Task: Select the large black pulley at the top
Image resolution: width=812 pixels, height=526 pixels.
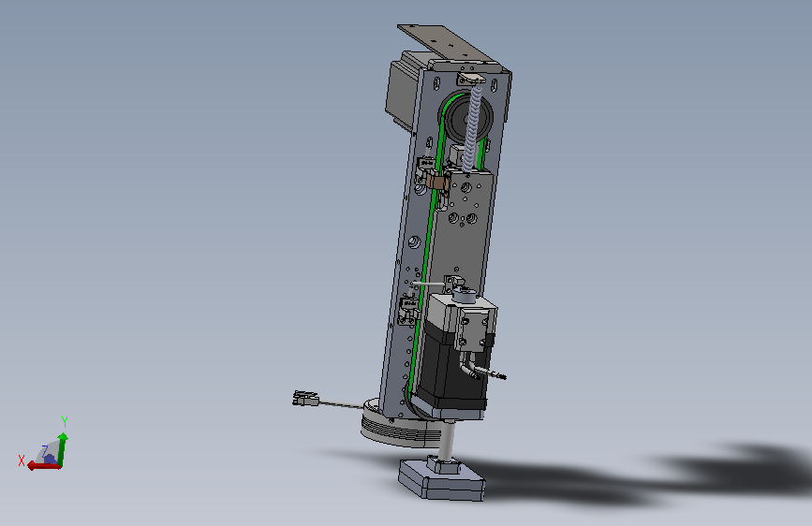Action: (467, 119)
